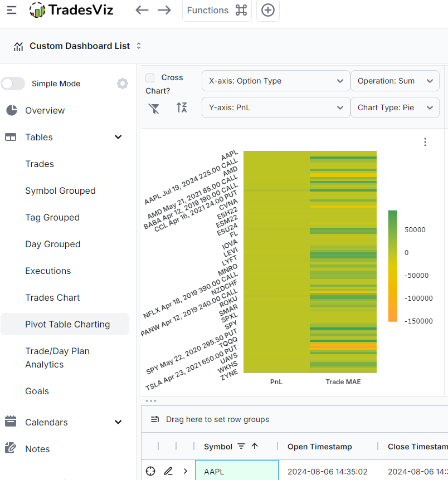Open Day Grouped table
Viewport: 448px width, 480px height.
pyautogui.click(x=53, y=244)
